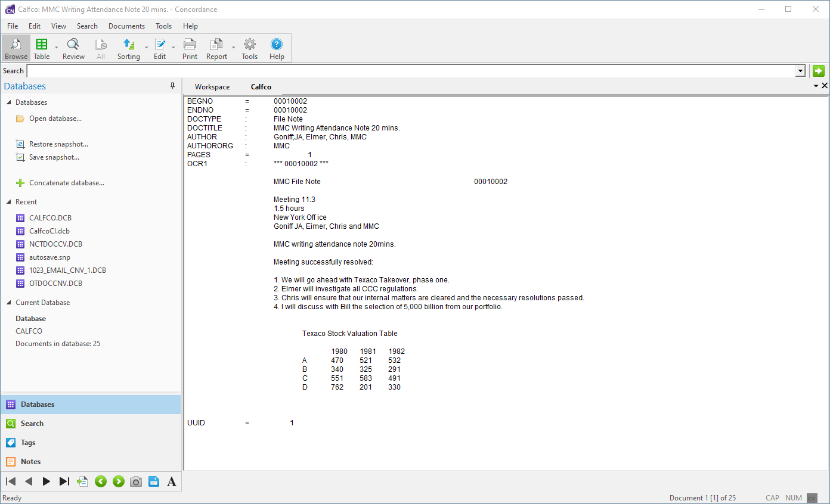The image size is (830, 504).
Task: Open recent file OTDOCCNV.DCB
Action: pyautogui.click(x=55, y=284)
